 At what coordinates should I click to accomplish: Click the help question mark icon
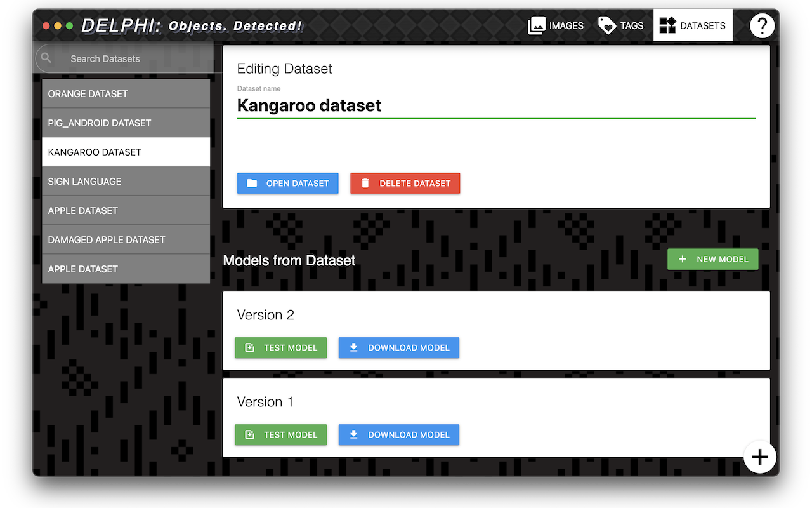click(762, 26)
